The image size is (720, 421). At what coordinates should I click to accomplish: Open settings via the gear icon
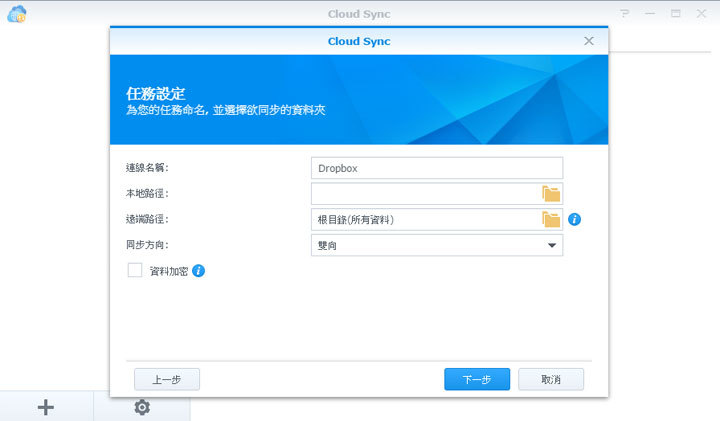click(142, 407)
